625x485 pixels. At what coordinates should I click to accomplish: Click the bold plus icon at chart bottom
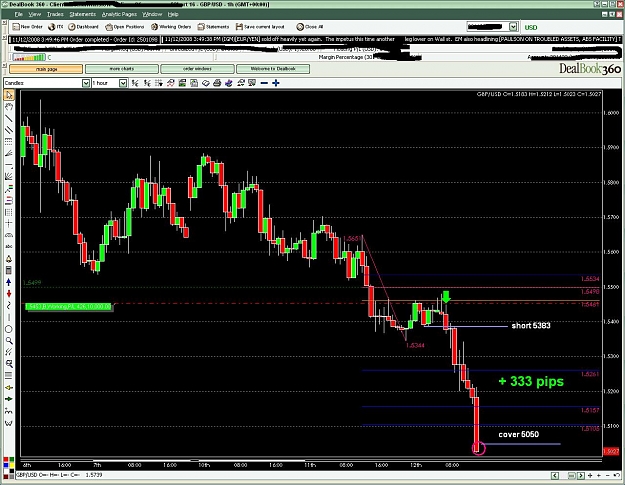coord(590,475)
